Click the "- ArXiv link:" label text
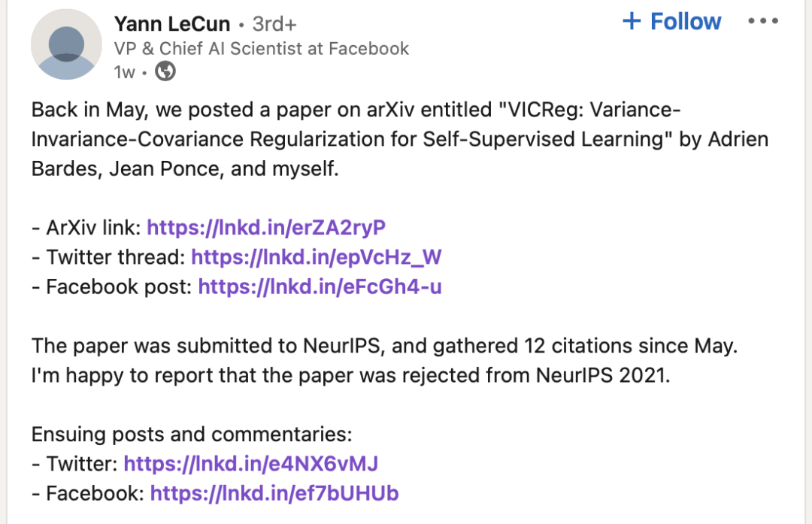This screenshot has width=812, height=524. pos(86,228)
